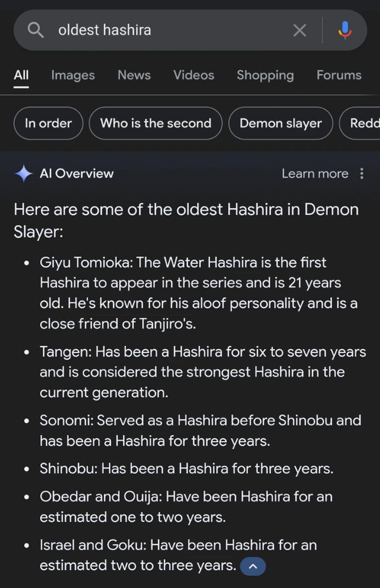Switch to the Images tab
Screen dimensions: 380x588
pos(72,75)
